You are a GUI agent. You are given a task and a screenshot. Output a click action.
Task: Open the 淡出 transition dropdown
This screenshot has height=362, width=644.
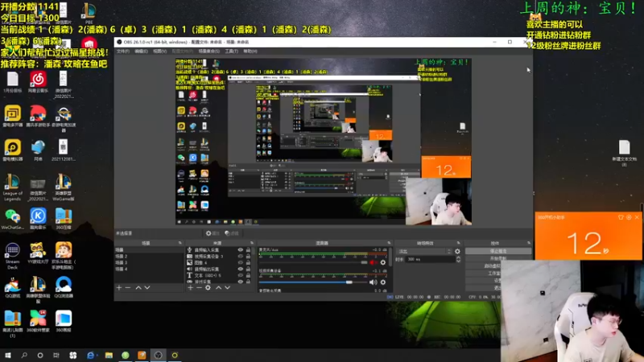coord(425,251)
